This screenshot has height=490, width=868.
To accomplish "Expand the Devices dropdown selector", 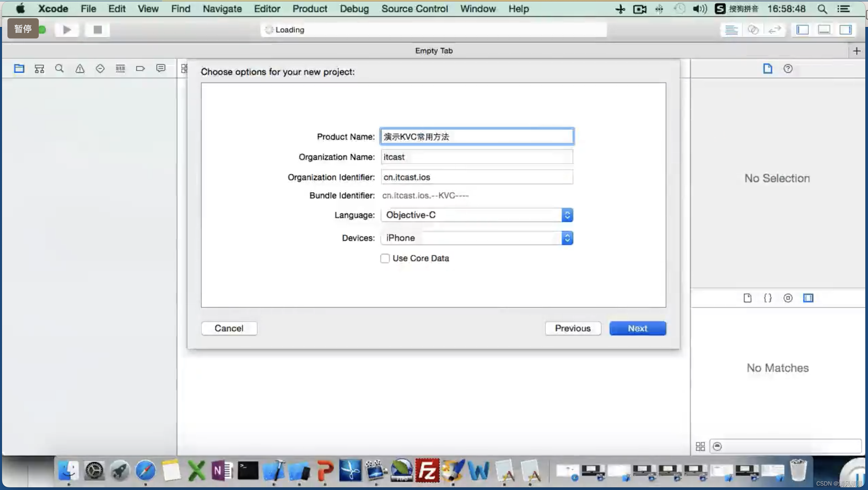I will click(567, 238).
